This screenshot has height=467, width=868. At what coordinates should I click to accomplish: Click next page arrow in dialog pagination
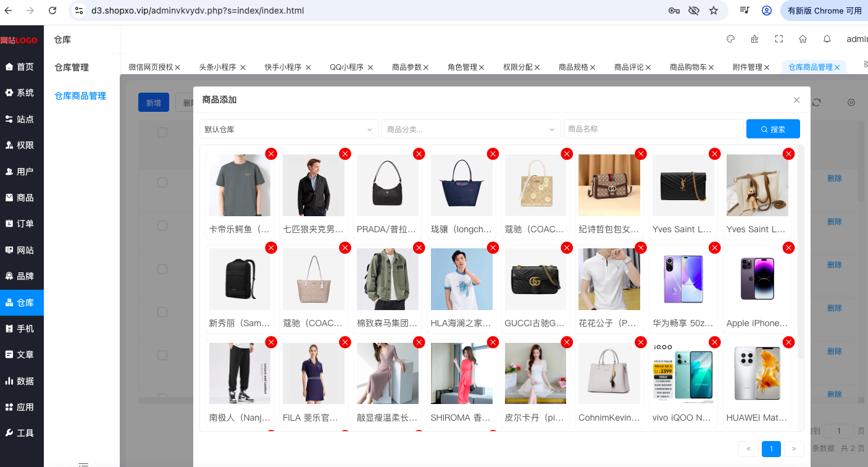pyautogui.click(x=794, y=449)
